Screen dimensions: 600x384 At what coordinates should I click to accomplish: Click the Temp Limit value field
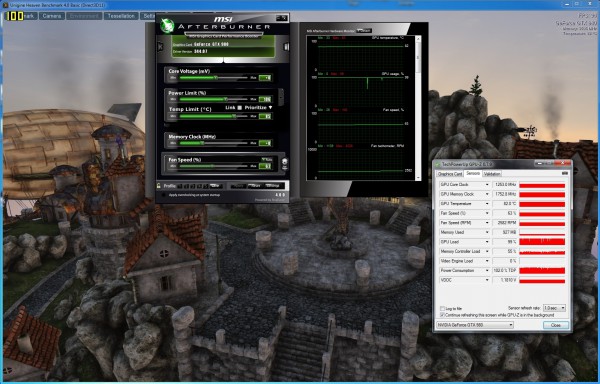265,116
